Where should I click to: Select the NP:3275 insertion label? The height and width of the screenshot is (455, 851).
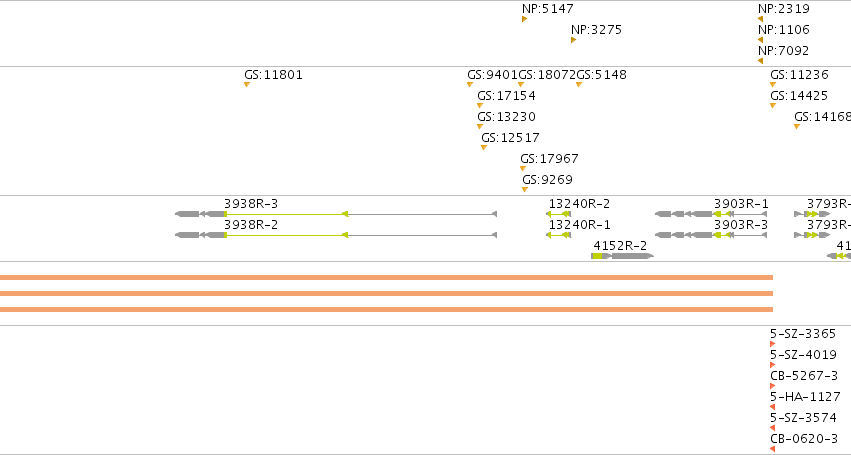(596, 30)
